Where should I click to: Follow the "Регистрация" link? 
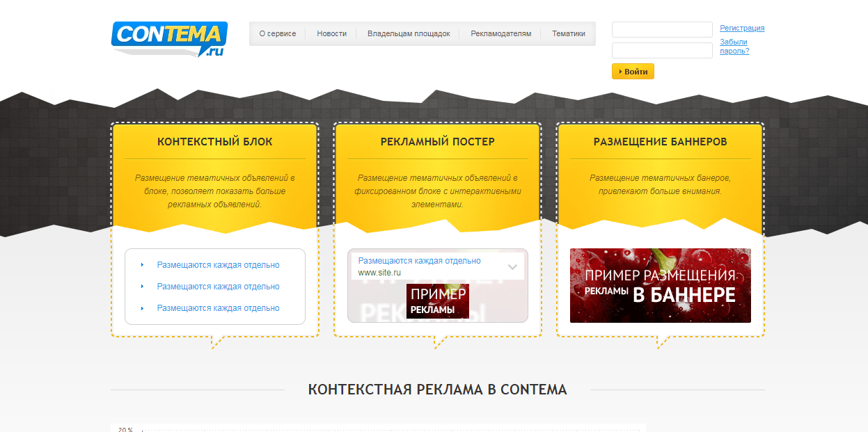tap(742, 29)
